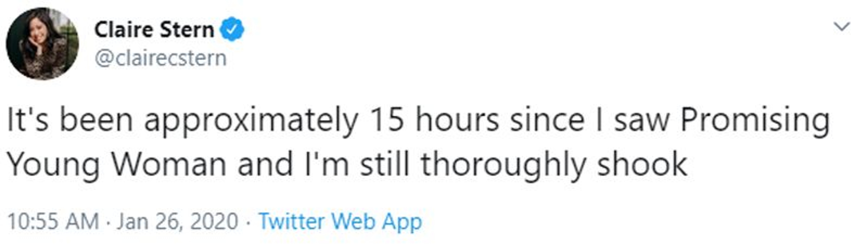Viewport: 868px width, 244px height.
Task: Open the tweet options chevron menu
Action: pyautogui.click(x=842, y=27)
